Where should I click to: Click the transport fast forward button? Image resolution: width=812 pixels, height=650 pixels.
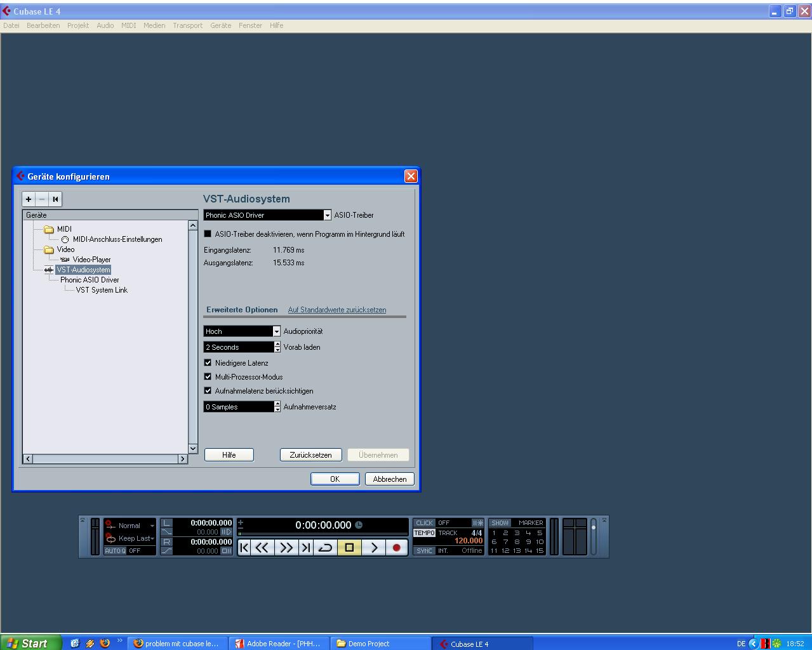286,547
